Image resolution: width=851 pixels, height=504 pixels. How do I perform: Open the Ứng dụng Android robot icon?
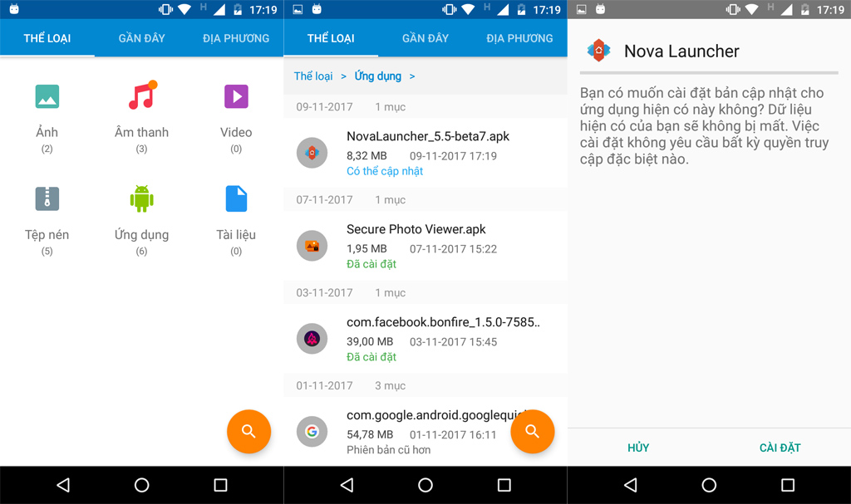pos(141,198)
